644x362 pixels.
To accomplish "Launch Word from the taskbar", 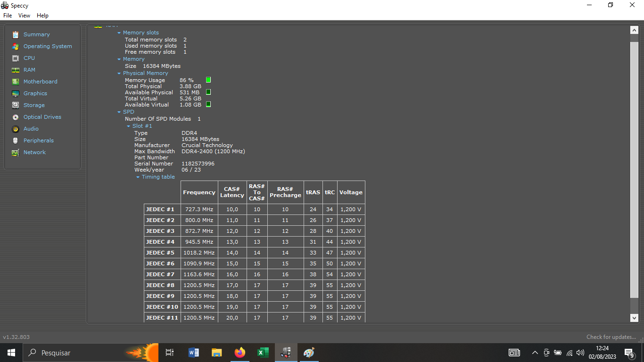I will pyautogui.click(x=194, y=353).
